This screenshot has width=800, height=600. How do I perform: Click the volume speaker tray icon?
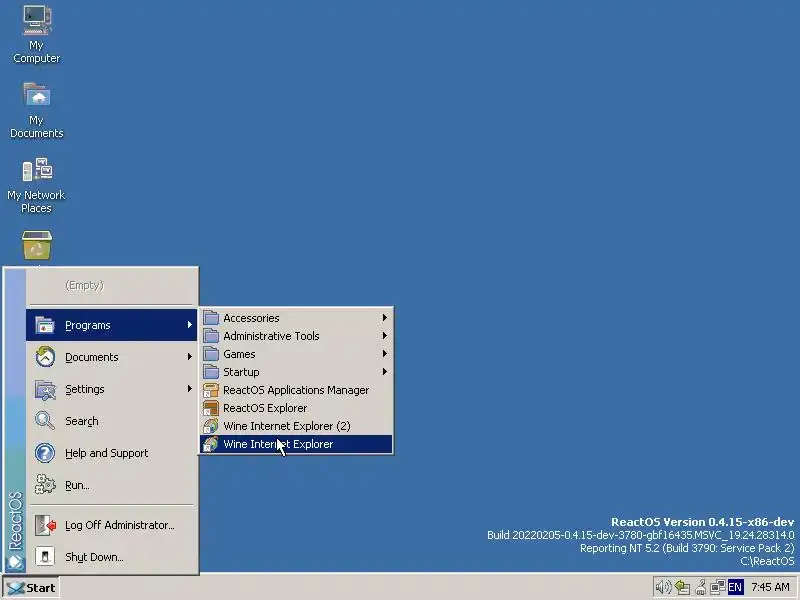coord(663,587)
